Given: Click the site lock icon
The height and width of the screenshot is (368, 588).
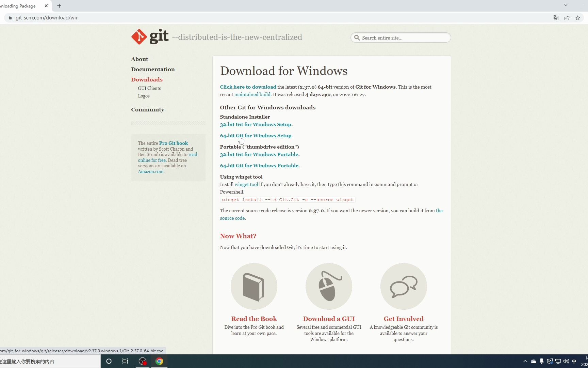Looking at the screenshot, I should click(10, 18).
